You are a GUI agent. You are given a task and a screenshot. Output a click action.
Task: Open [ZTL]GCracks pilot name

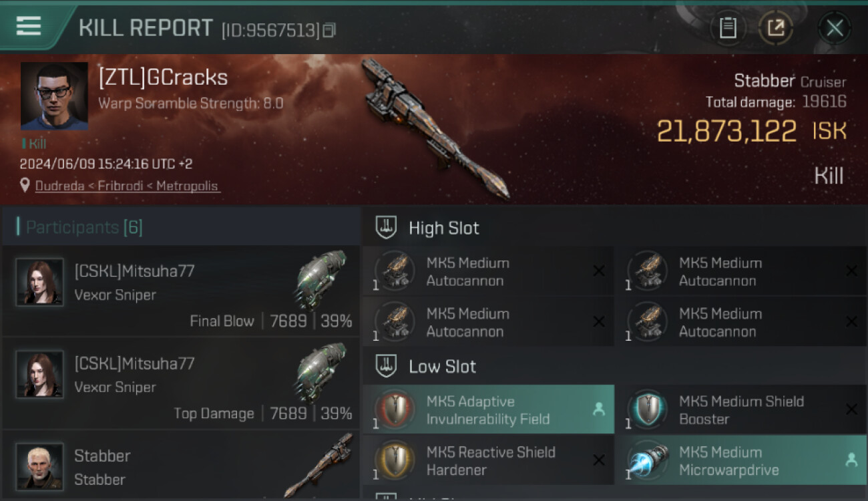pyautogui.click(x=163, y=77)
